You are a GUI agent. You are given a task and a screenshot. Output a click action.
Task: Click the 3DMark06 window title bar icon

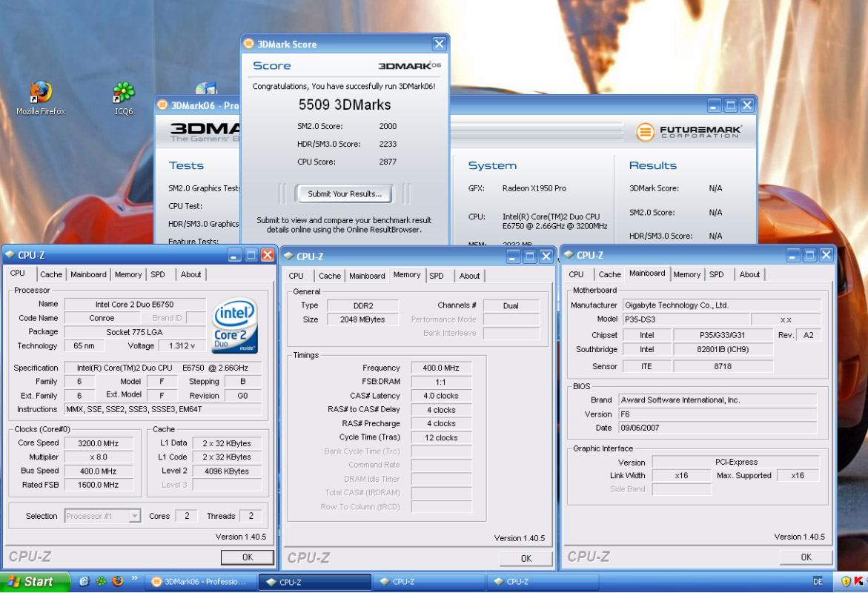pos(163,105)
